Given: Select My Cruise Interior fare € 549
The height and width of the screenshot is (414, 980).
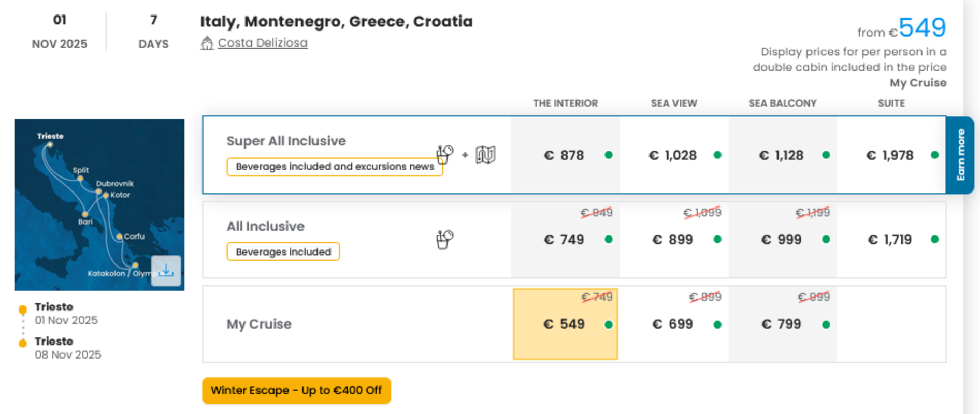Looking at the screenshot, I should tap(565, 324).
